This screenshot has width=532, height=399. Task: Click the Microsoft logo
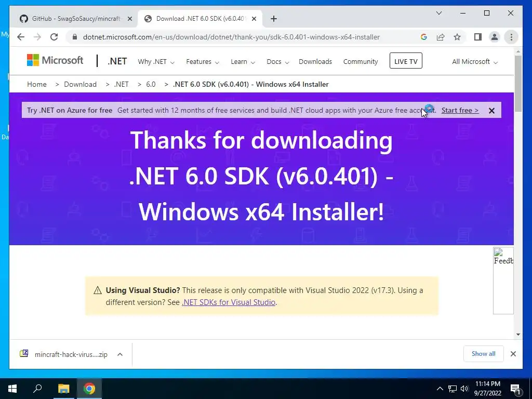[x=55, y=60]
